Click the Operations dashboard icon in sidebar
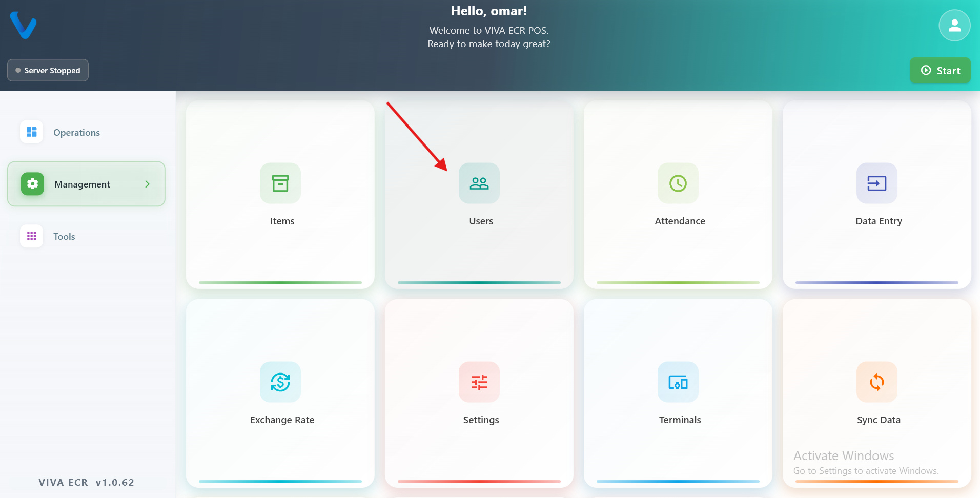The height and width of the screenshot is (498, 980). (32, 132)
